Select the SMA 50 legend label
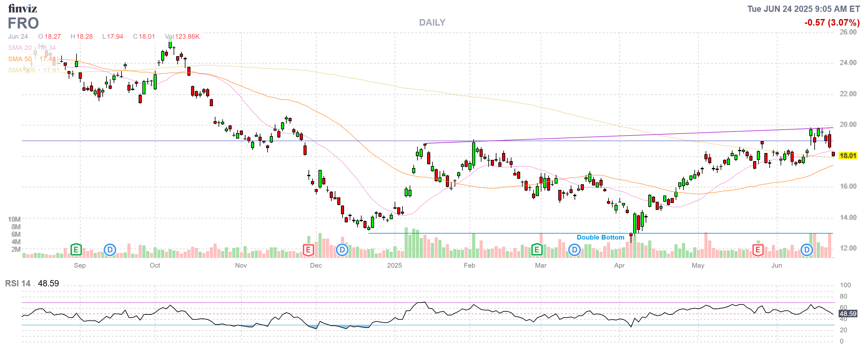This screenshot has height=351, width=868. [x=20, y=59]
